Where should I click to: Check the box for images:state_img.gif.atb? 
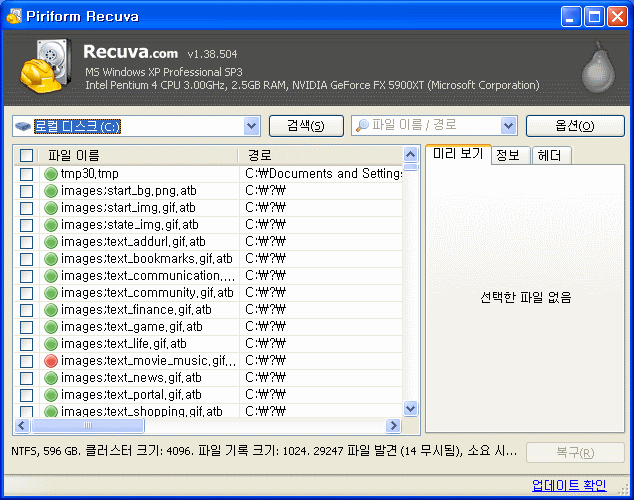tap(26, 225)
